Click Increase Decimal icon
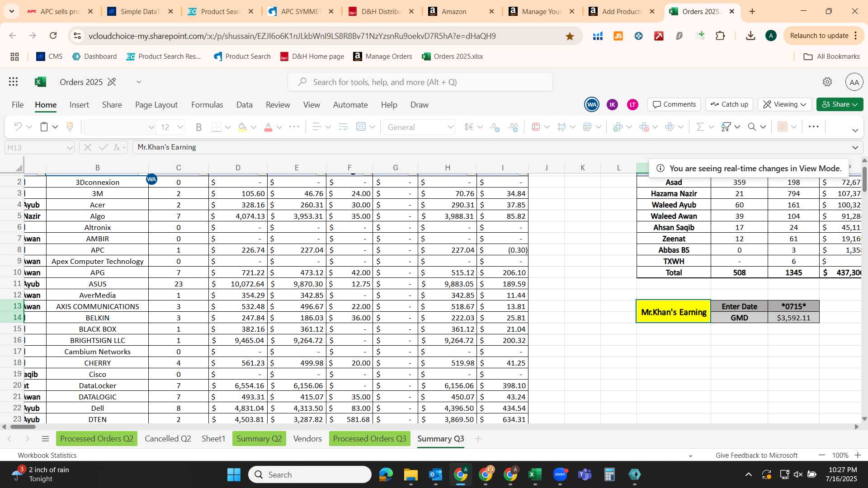The width and height of the screenshot is (868, 488). 495,127
